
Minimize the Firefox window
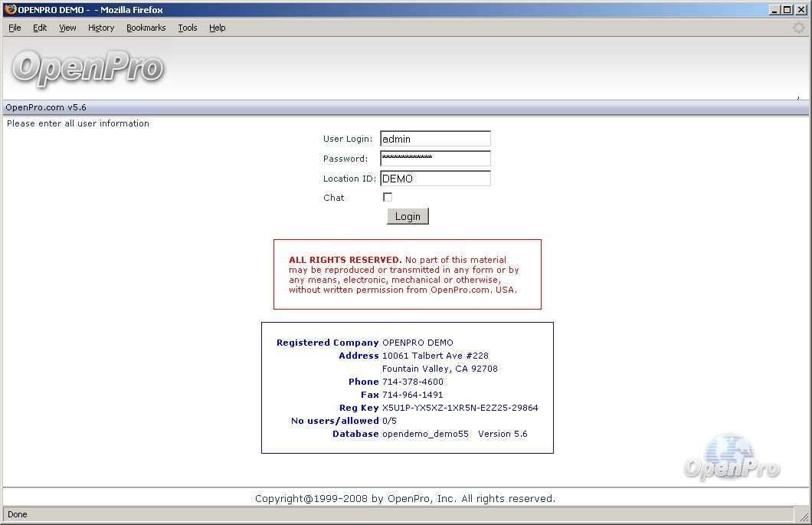click(x=775, y=9)
